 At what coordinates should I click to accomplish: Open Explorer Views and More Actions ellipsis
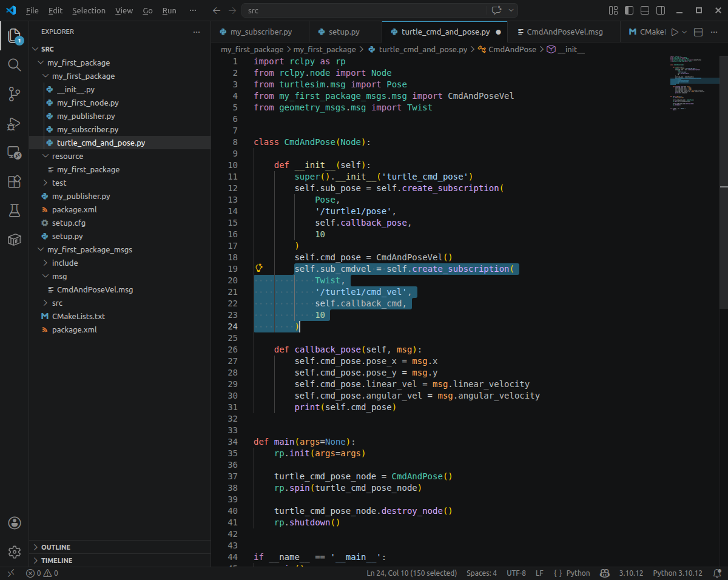[196, 32]
